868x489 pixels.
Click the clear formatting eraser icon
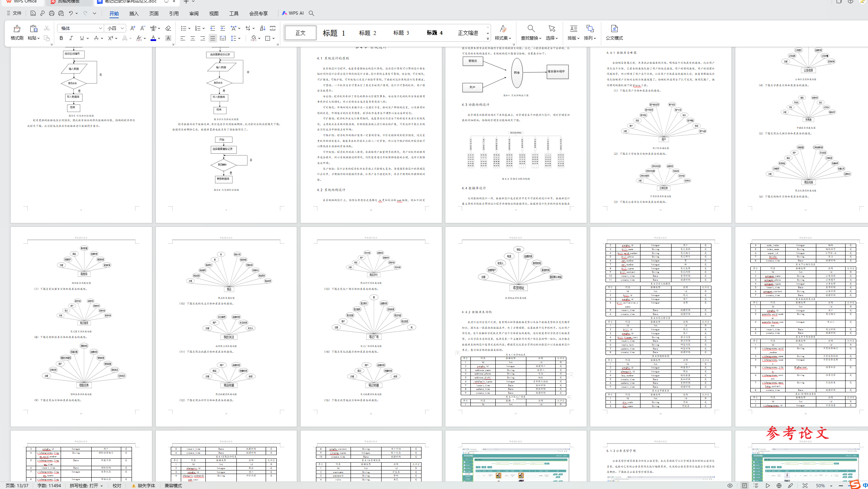168,28
